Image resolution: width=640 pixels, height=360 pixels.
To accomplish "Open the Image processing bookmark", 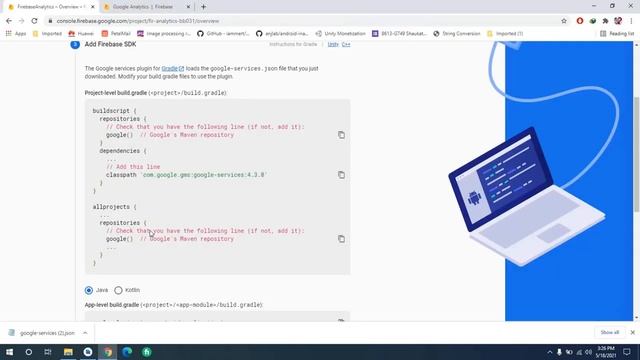I will pos(164,33).
